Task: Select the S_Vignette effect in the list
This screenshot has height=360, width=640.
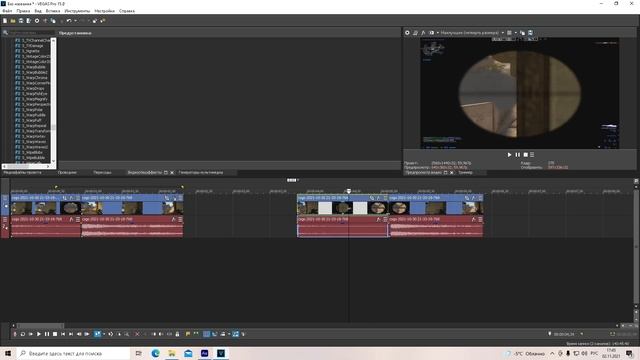Action: [x=31, y=51]
